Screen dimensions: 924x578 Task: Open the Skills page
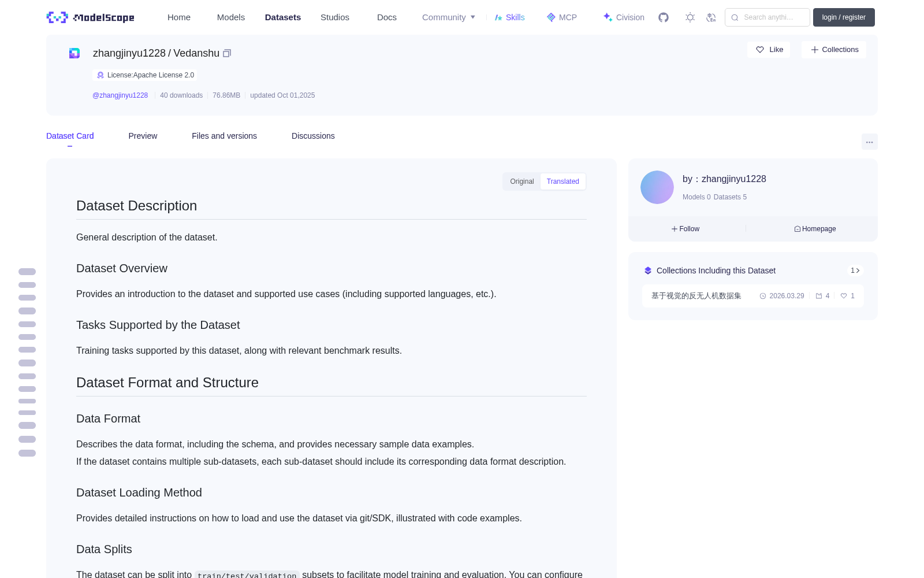509,17
